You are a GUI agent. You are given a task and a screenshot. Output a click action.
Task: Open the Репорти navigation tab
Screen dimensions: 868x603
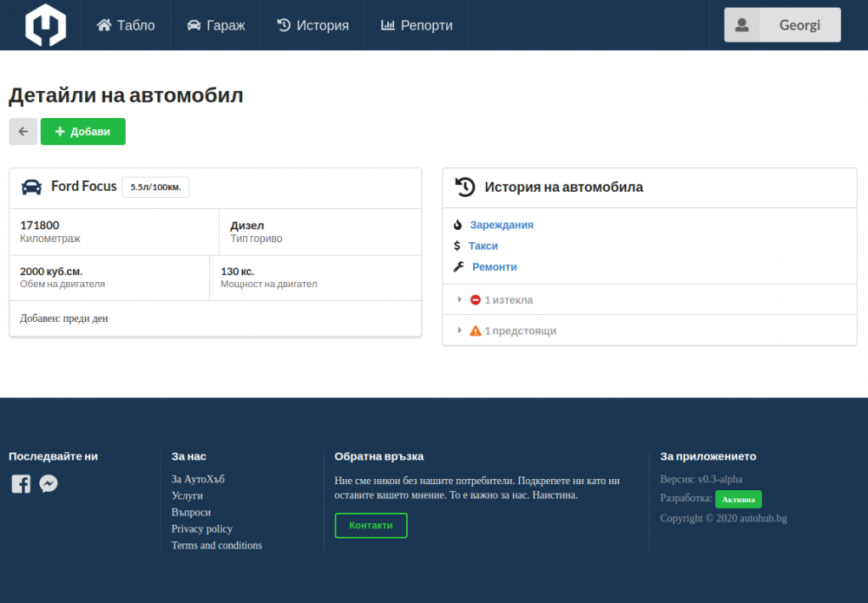(417, 25)
